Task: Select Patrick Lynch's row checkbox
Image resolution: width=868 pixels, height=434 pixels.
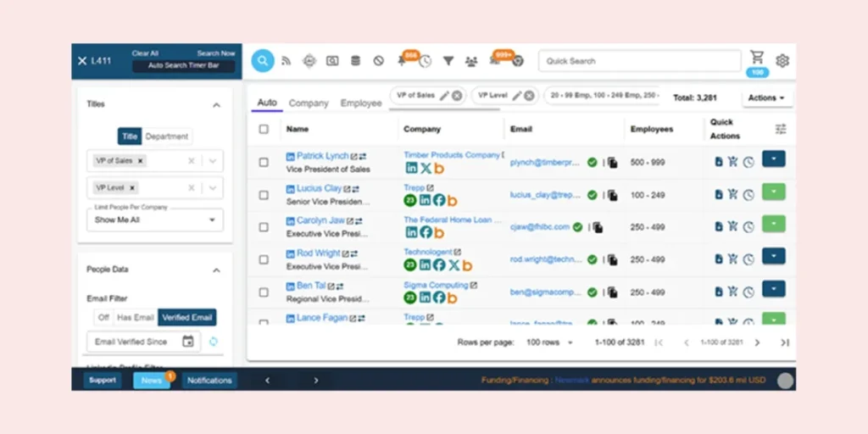Action: 264,162
